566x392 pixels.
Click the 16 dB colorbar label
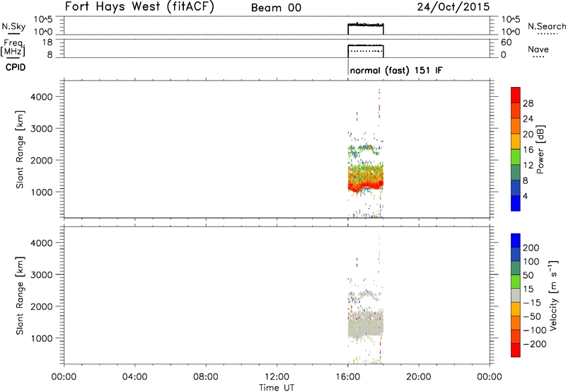(x=528, y=150)
